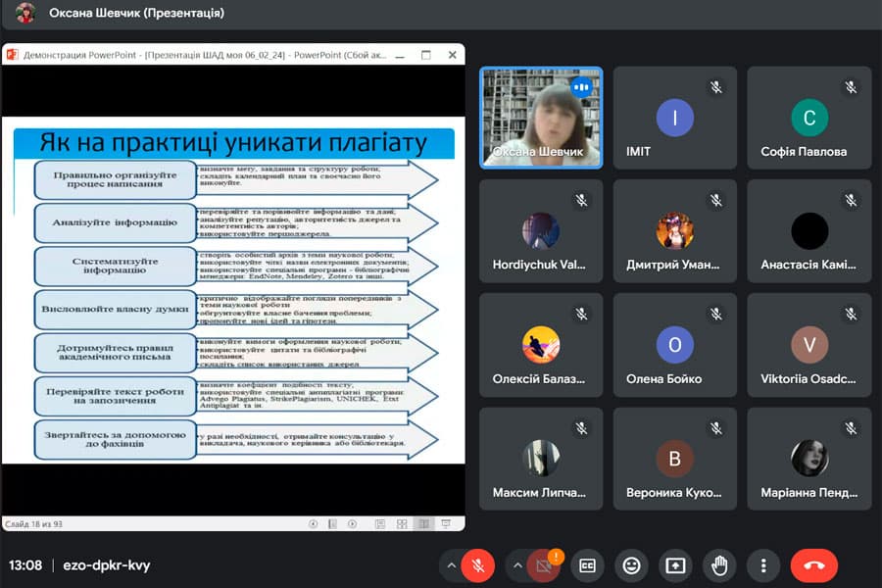Unmute the microphone button
The width and height of the screenshot is (882, 588).
(478, 565)
